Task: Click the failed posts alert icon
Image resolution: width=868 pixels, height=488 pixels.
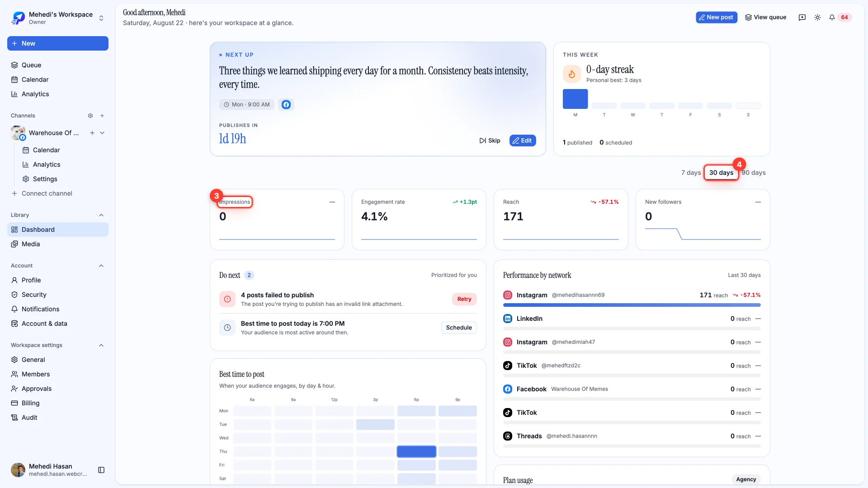Action: (227, 299)
